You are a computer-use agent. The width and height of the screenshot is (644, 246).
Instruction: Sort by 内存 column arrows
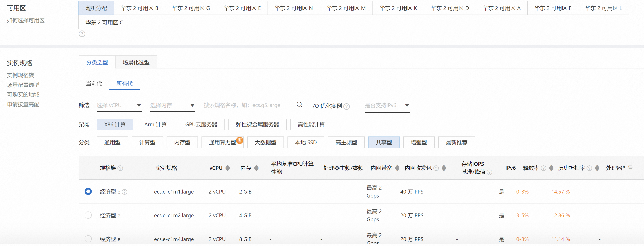point(256,168)
